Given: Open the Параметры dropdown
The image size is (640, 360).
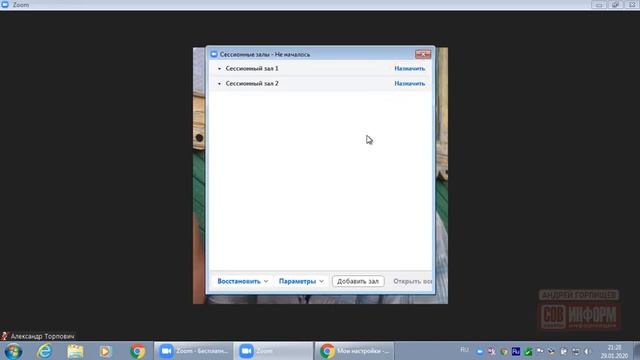Looking at the screenshot, I should [x=301, y=281].
